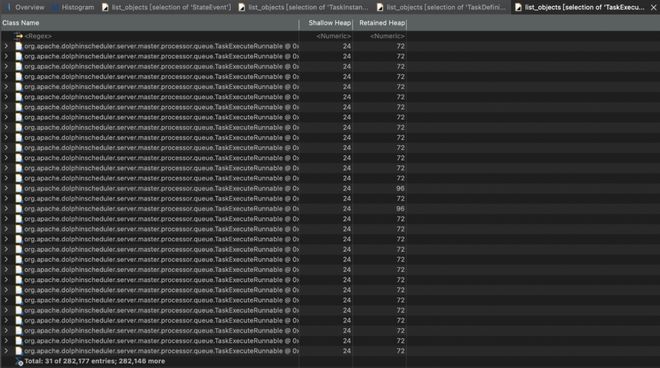Expand second row with Retained Heap 96
This screenshot has height=368, width=660.
tap(6, 209)
